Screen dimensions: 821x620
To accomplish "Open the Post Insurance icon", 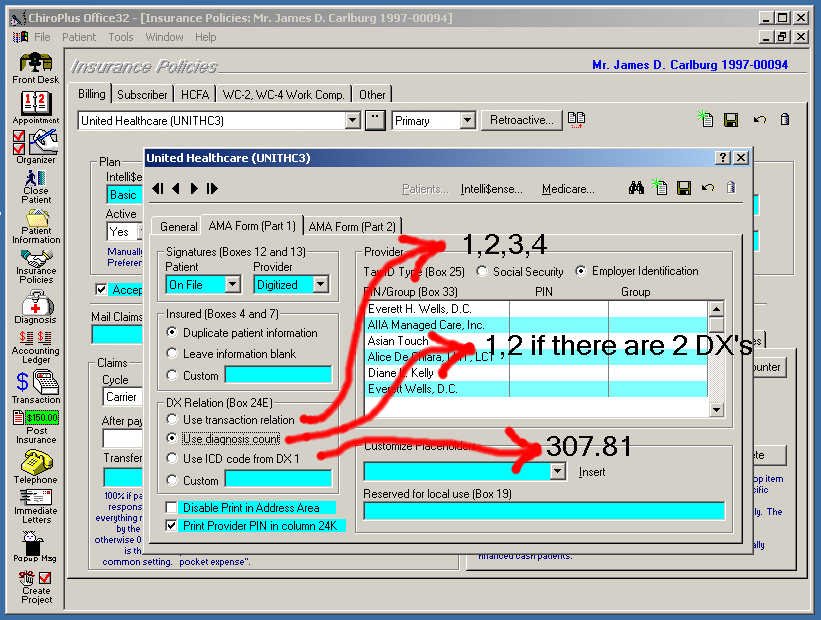I will (36, 427).
